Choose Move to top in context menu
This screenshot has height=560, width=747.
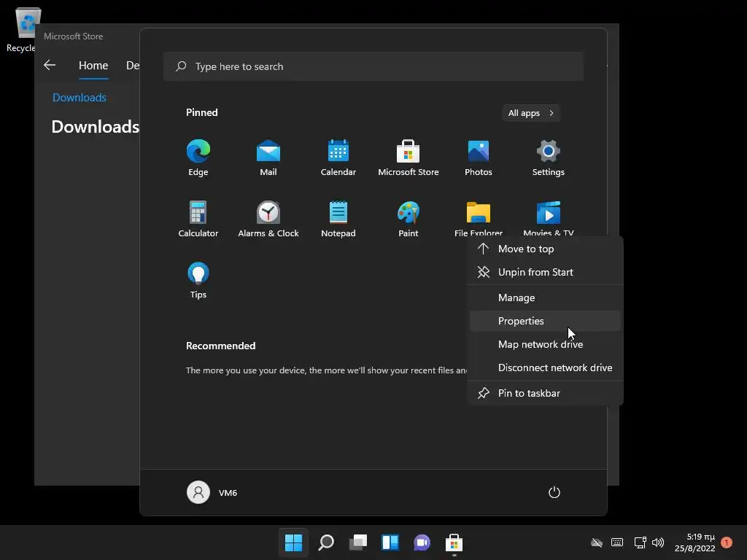pyautogui.click(x=545, y=249)
